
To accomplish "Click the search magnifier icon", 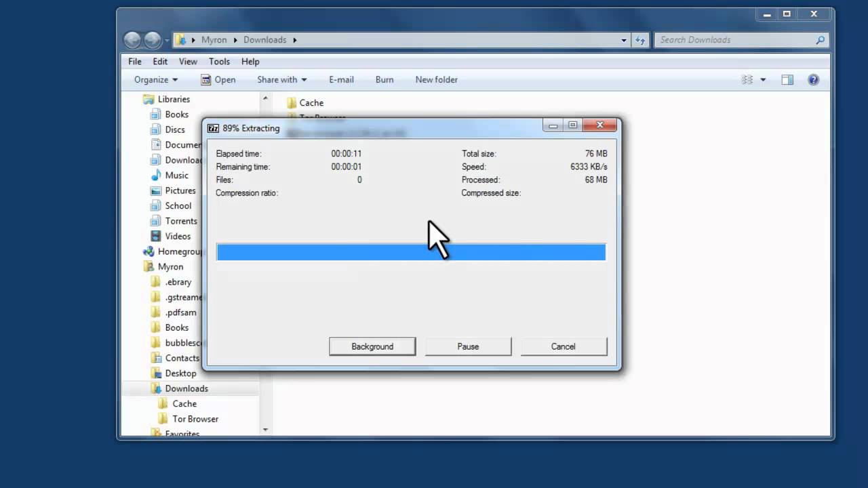I will pyautogui.click(x=821, y=40).
